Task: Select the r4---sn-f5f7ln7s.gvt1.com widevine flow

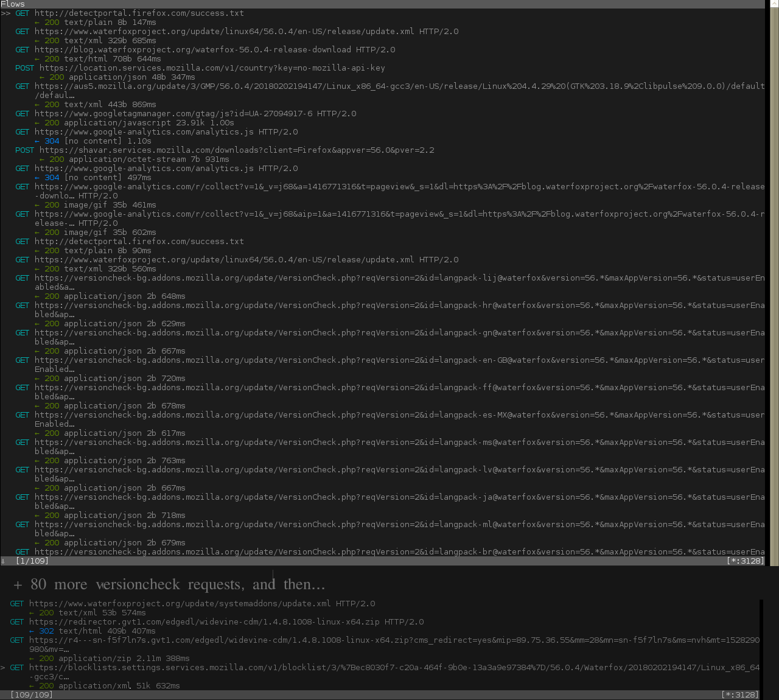Action: [x=385, y=645]
